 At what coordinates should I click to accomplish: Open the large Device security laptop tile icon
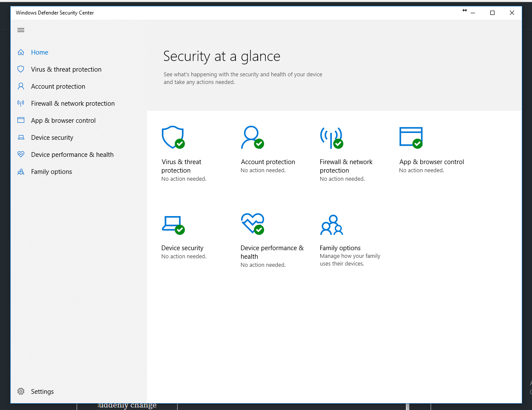(173, 225)
